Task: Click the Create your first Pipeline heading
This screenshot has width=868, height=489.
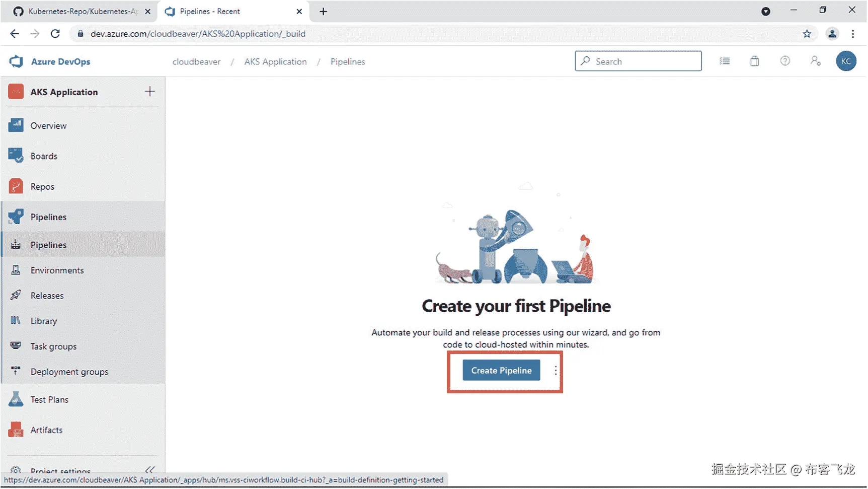Action: coord(516,306)
